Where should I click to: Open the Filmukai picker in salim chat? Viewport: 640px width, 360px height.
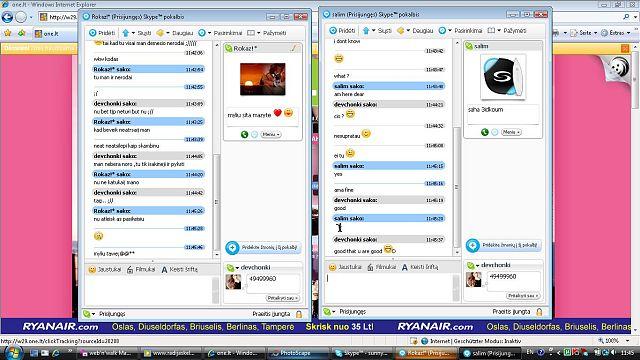tap(381, 267)
